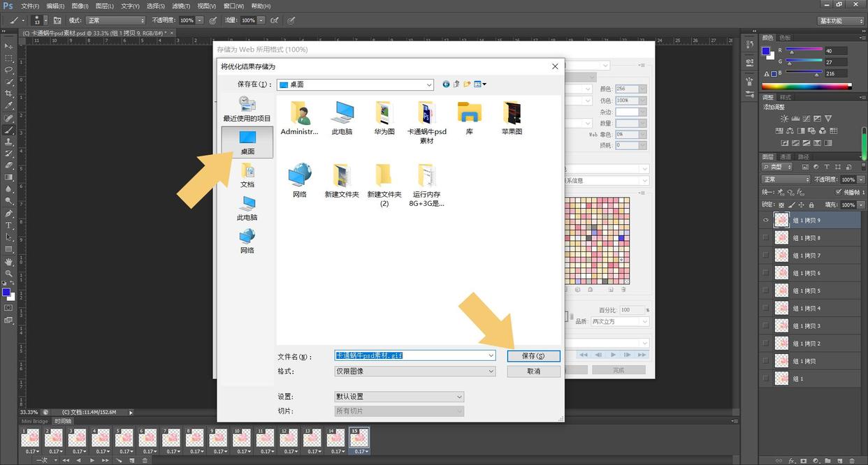Open the 滤镜(T) menu
The image size is (868, 465).
[181, 6]
